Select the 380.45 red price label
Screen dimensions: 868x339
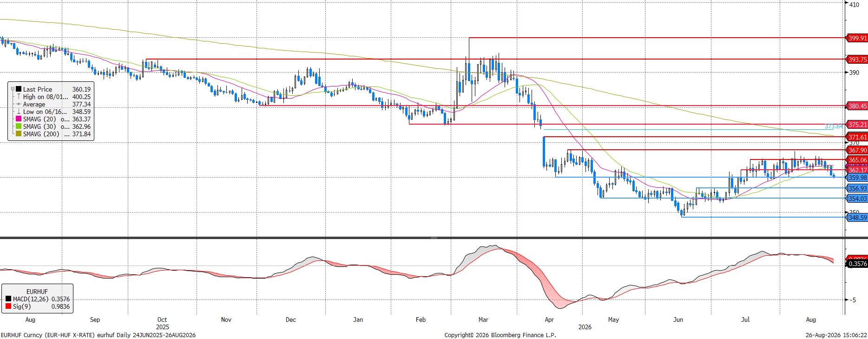tap(857, 106)
